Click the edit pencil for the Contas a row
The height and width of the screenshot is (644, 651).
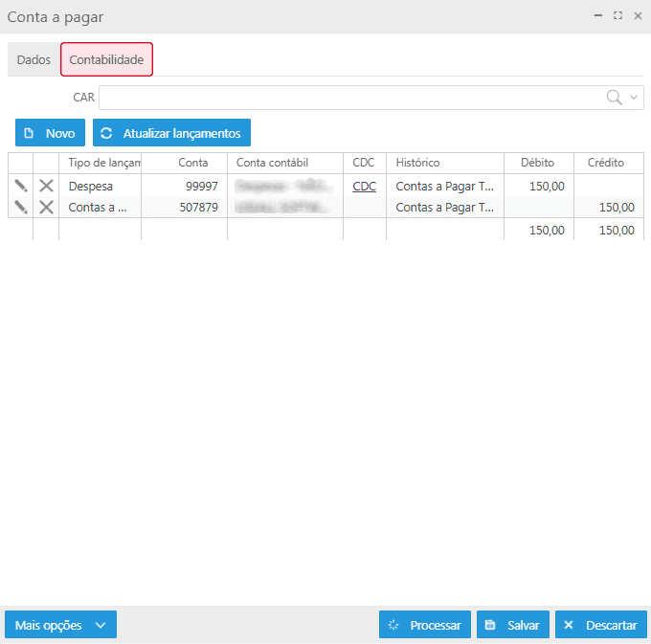pos(20,207)
